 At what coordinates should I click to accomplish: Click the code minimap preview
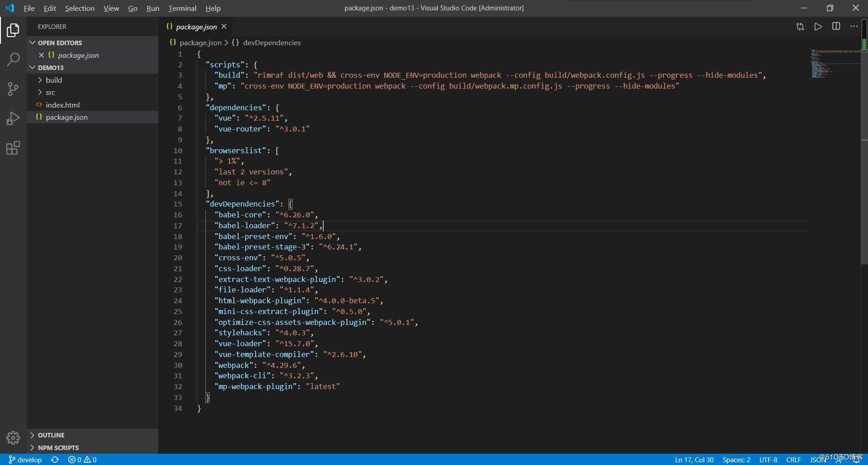pos(835,64)
